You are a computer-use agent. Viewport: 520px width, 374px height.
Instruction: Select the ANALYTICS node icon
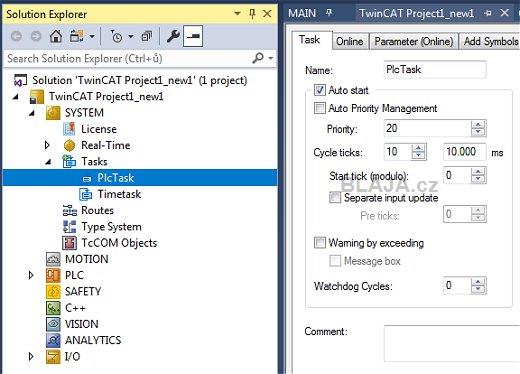coord(53,340)
